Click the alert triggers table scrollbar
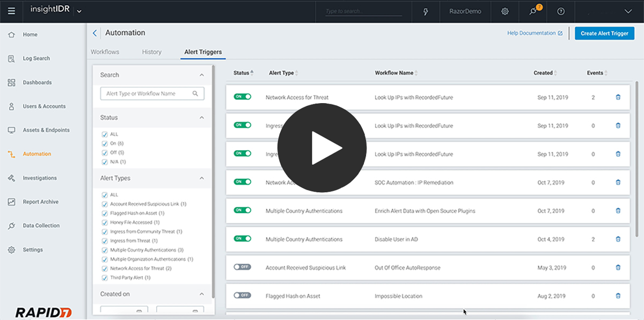The height and width of the screenshot is (320, 644). (x=637, y=158)
